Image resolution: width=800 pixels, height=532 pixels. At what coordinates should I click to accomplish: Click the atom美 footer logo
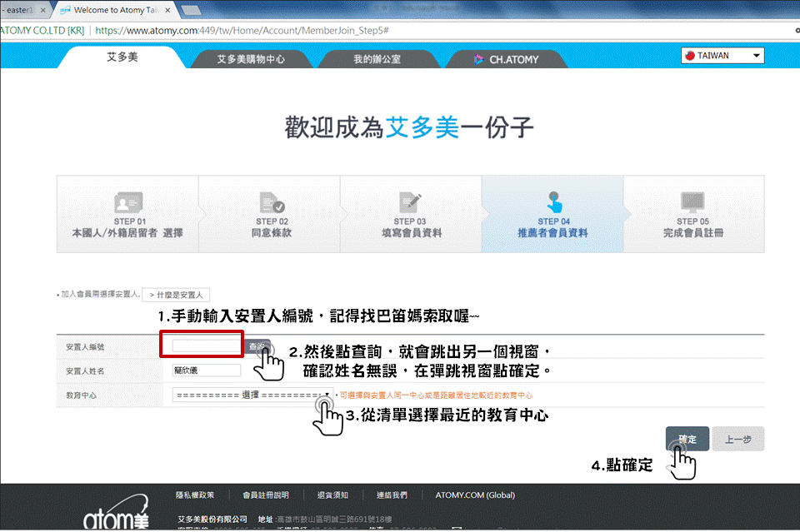tap(117, 514)
